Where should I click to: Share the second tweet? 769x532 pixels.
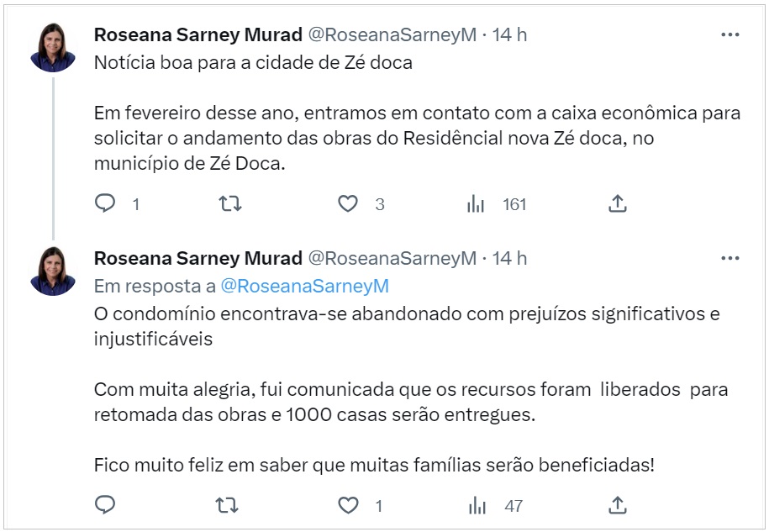click(x=617, y=505)
